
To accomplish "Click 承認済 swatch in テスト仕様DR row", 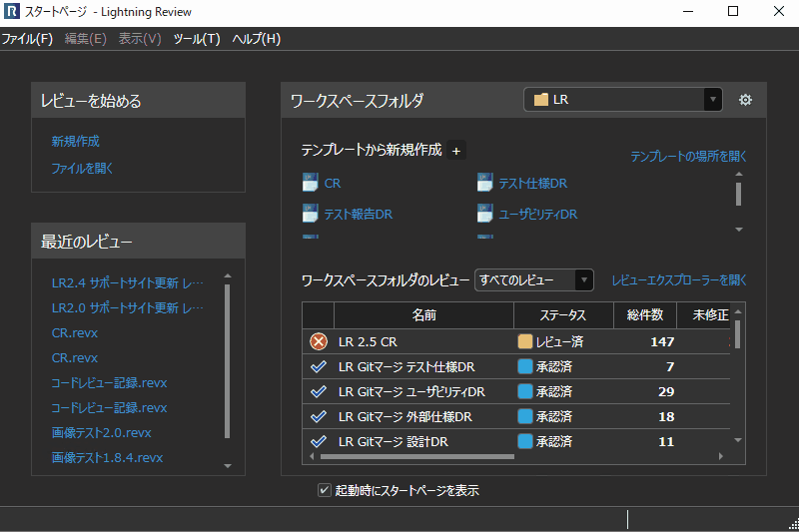I will click(x=525, y=366).
